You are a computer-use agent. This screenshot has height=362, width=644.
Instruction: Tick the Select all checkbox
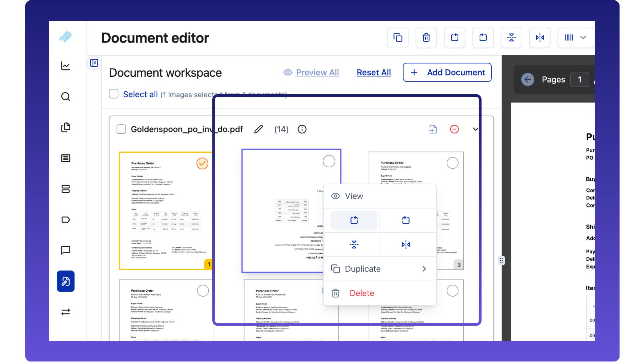114,94
